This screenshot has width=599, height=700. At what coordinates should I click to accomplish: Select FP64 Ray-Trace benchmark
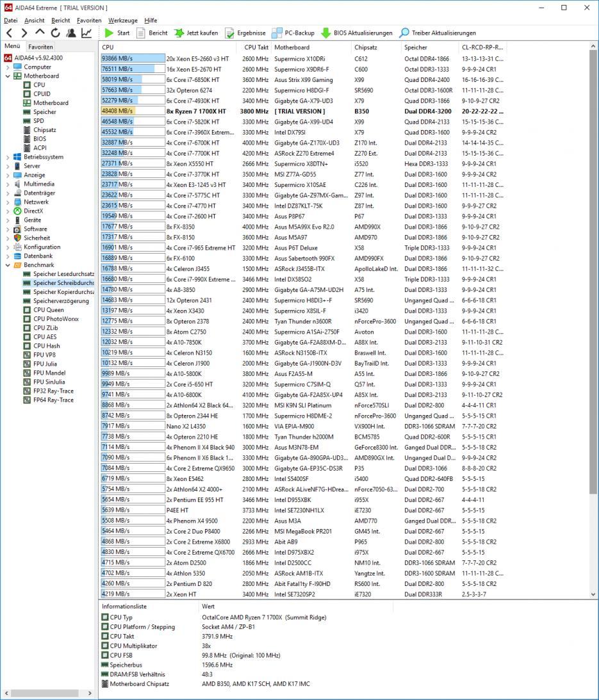[53, 400]
